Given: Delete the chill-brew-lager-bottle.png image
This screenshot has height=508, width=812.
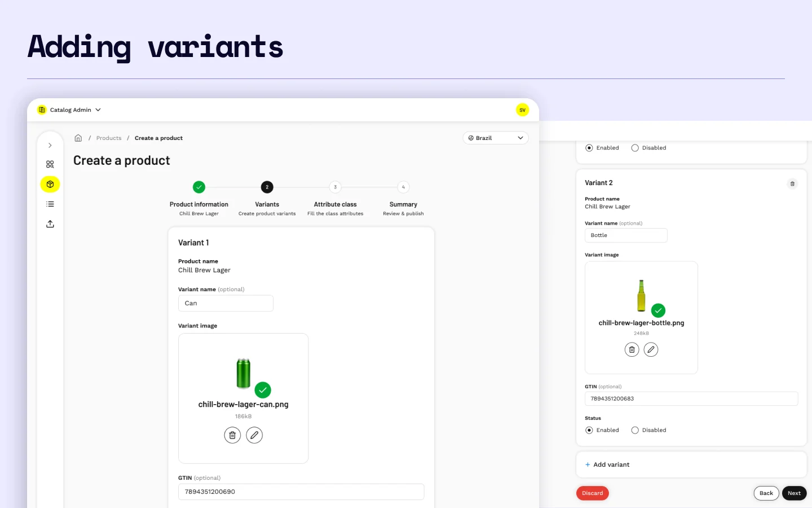Looking at the screenshot, I should [x=632, y=349].
